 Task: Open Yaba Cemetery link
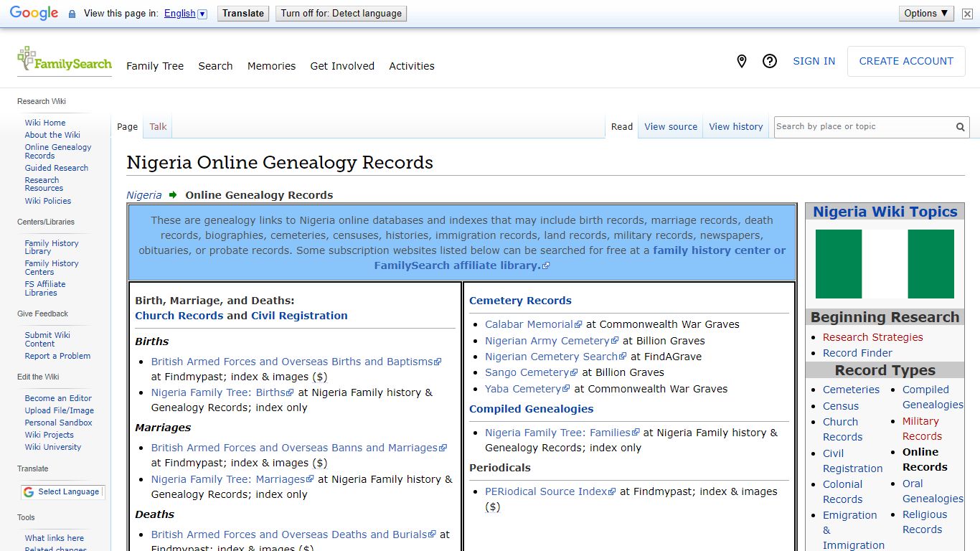tap(523, 389)
